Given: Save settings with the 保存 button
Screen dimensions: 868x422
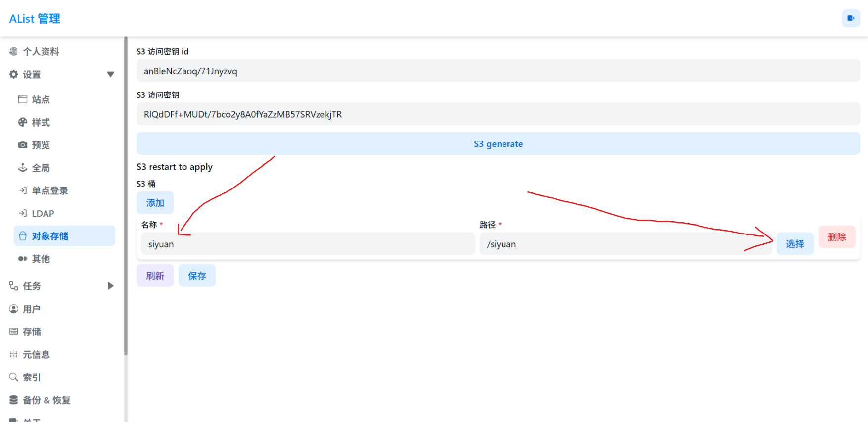Looking at the screenshot, I should click(197, 276).
